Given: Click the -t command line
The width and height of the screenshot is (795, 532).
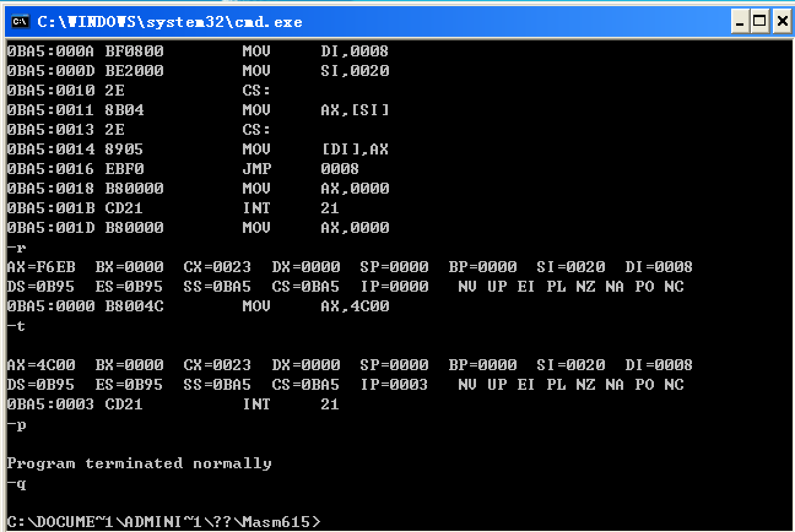Looking at the screenshot, I should [17, 325].
